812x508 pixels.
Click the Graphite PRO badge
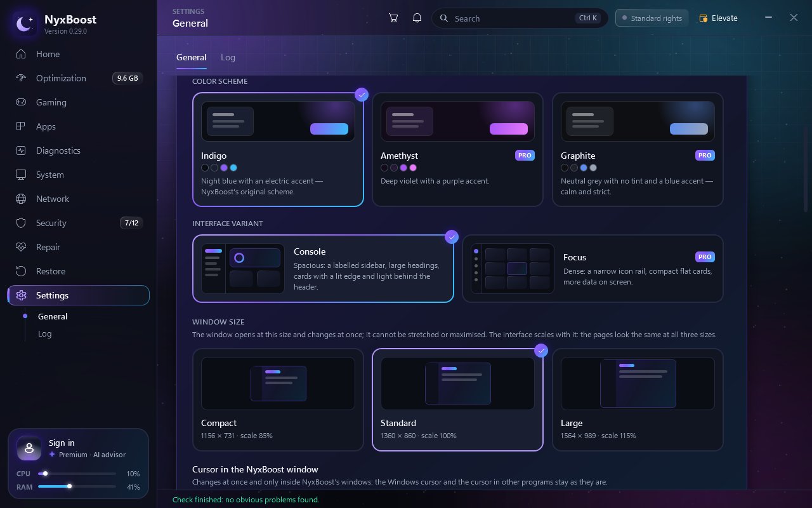pyautogui.click(x=705, y=155)
